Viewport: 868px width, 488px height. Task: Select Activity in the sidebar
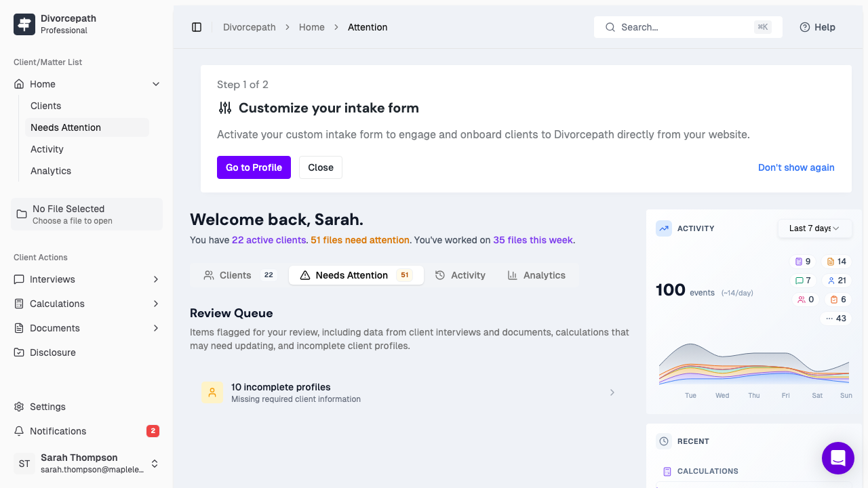click(x=87, y=149)
